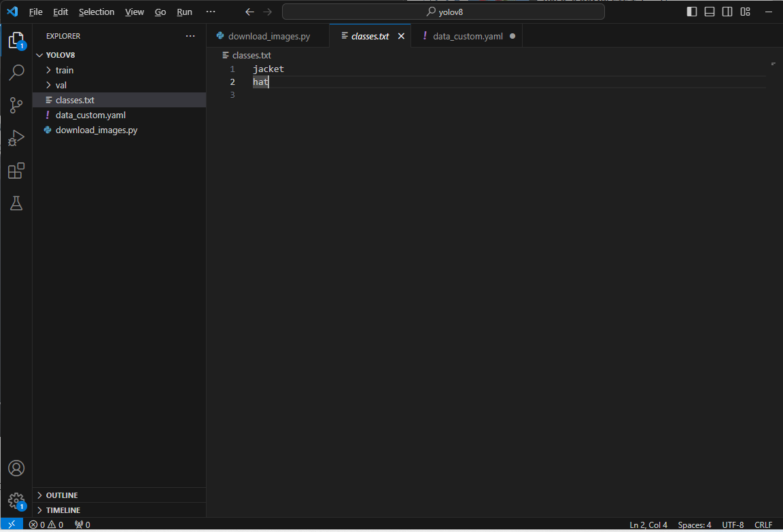Select classes.txt in the explorer
The image size is (783, 532).
(x=120, y=100)
